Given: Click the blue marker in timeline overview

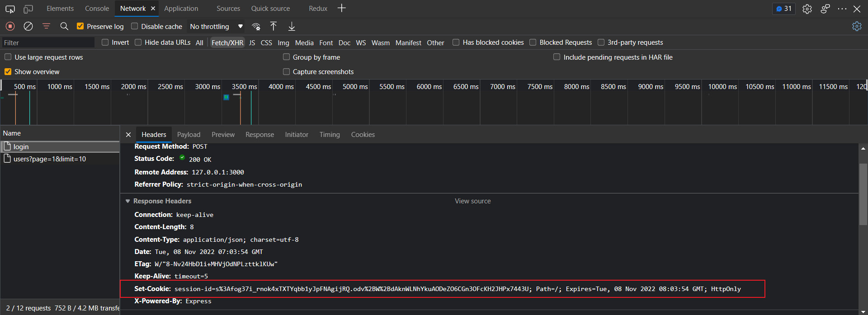Looking at the screenshot, I should click(x=226, y=97).
